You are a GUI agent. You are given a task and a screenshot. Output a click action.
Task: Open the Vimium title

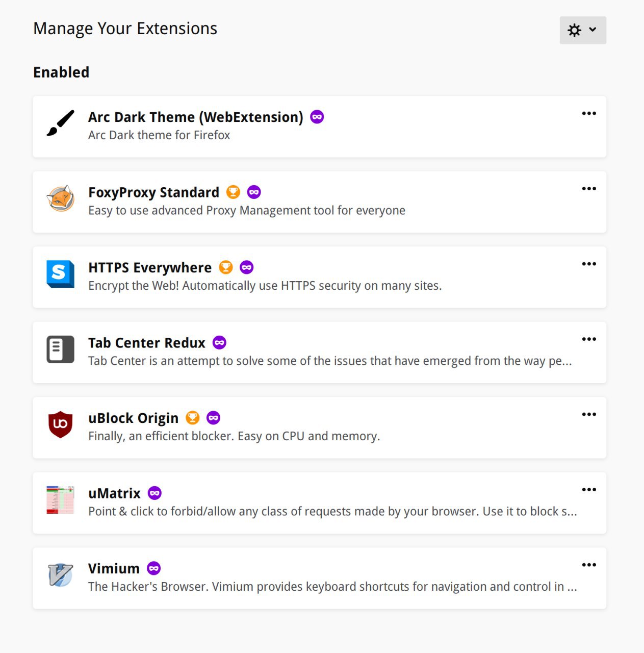coord(114,568)
